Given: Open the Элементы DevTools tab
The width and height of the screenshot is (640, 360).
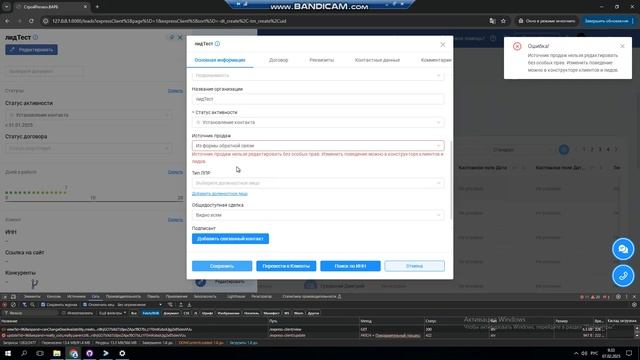Looking at the screenshot, I should 32,296.
